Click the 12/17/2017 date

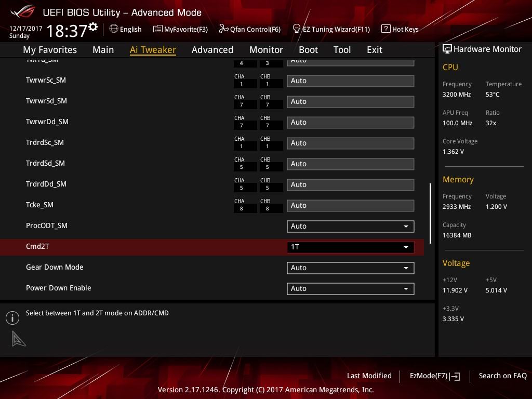coord(26,29)
